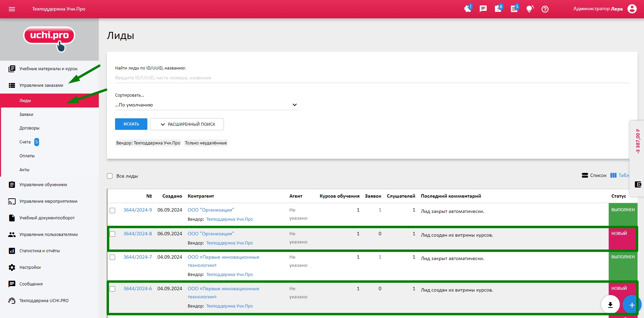
Task: Open the help question mark icon
Action: (545, 9)
